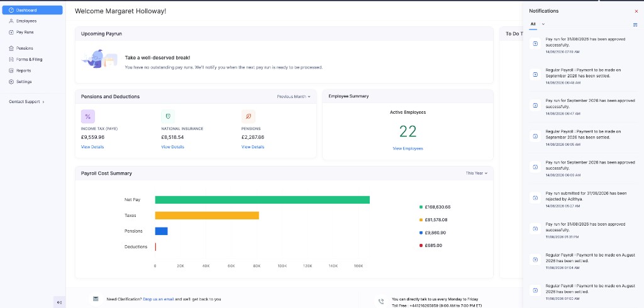Go to Dashboard in the sidebar
This screenshot has height=308, width=644.
(33, 10)
